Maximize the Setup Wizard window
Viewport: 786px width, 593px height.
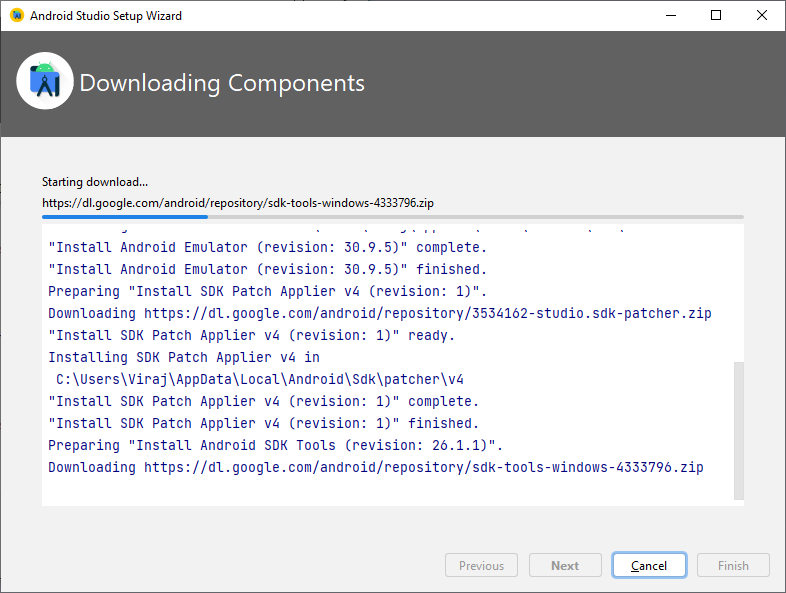pos(716,16)
